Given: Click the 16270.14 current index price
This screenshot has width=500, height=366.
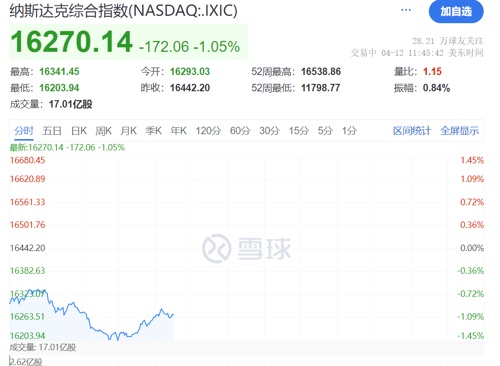Looking at the screenshot, I should pyautogui.click(x=72, y=42).
